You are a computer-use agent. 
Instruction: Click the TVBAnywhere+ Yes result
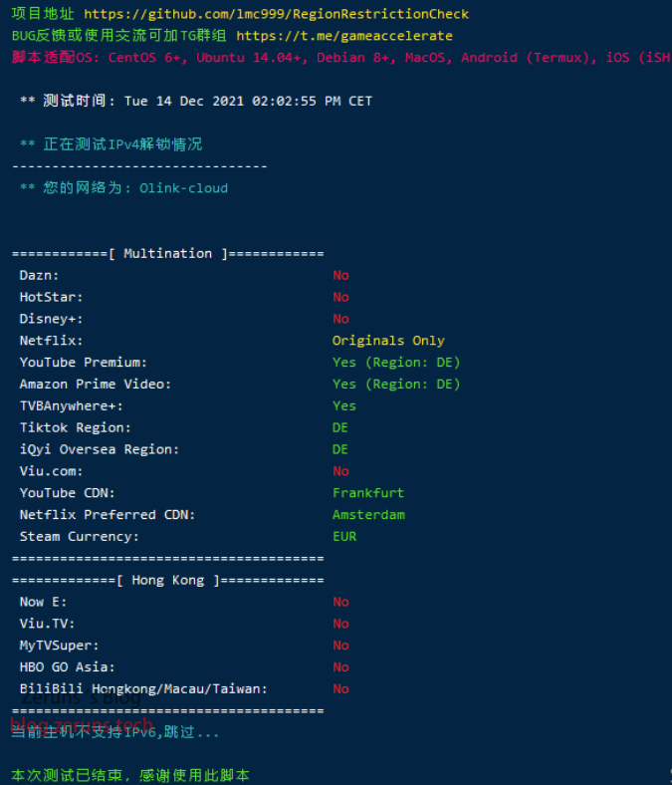tap(344, 406)
